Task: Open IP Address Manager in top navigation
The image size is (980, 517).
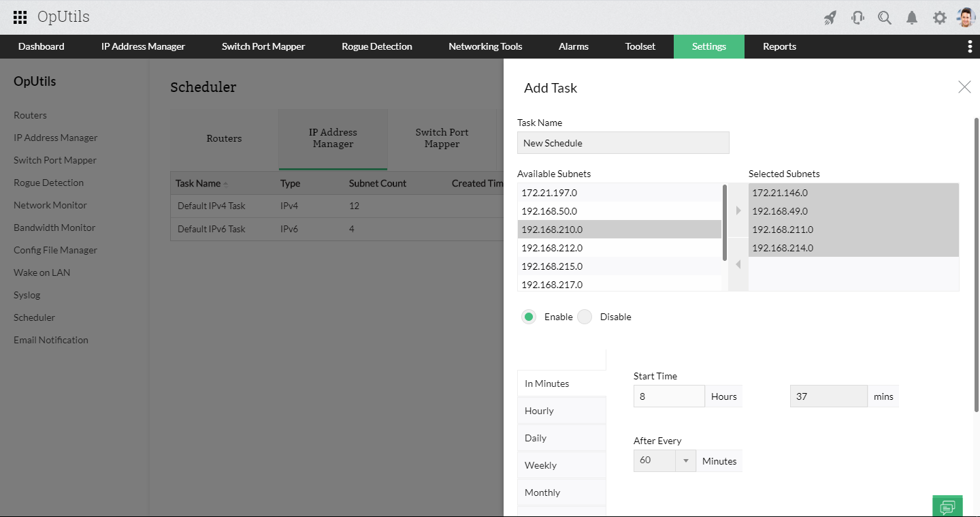Action: point(143,46)
